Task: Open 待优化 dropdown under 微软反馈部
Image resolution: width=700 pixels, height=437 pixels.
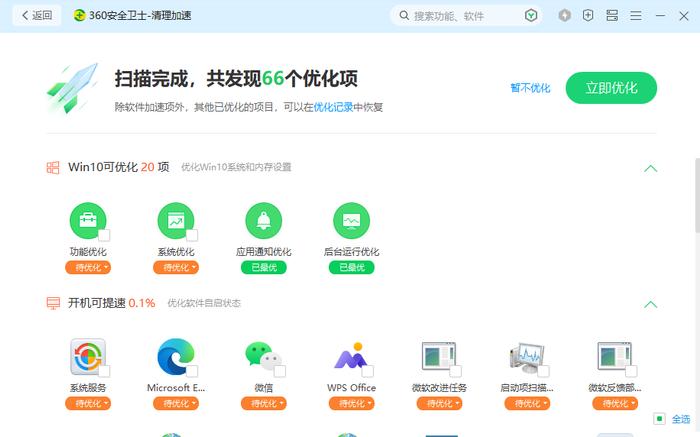Action: tap(615, 404)
